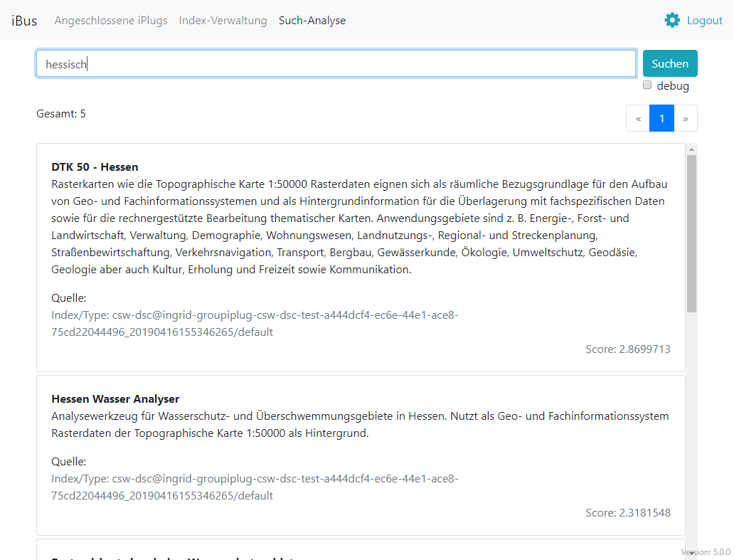
Task: Click the next page » arrow
Action: pyautogui.click(x=685, y=118)
